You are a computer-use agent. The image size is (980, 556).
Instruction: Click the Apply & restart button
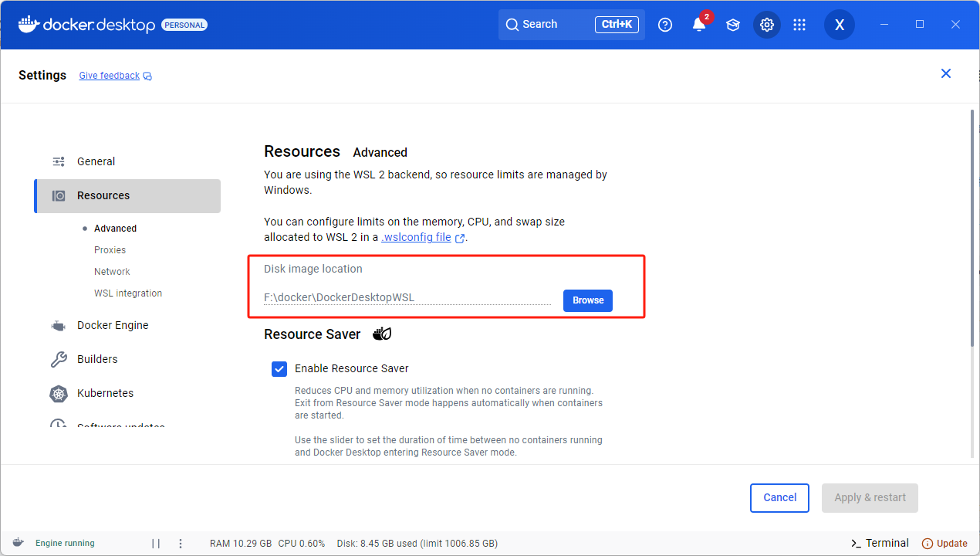(870, 498)
